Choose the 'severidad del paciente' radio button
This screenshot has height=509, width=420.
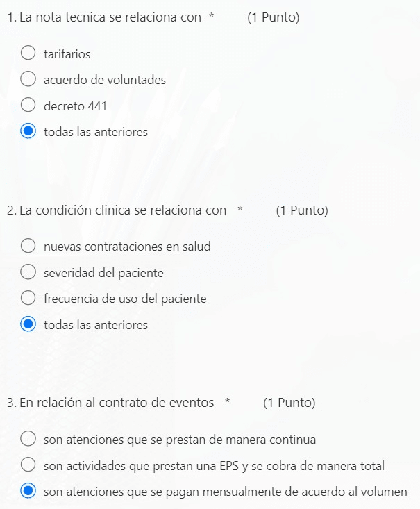[28, 272]
